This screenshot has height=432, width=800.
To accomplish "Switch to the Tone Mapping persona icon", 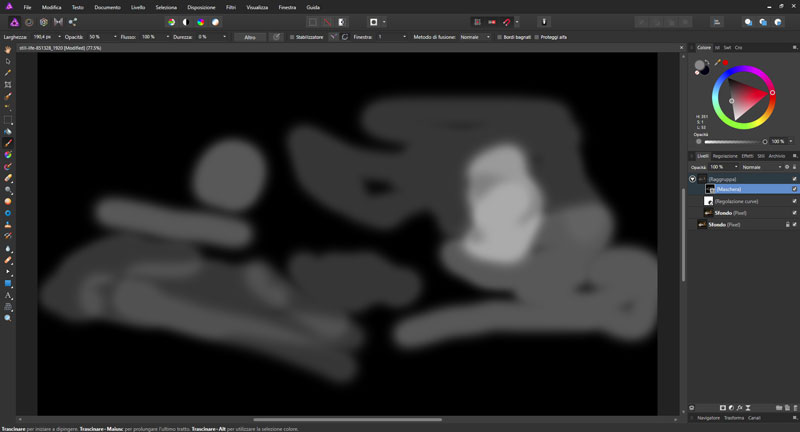I will tap(58, 22).
